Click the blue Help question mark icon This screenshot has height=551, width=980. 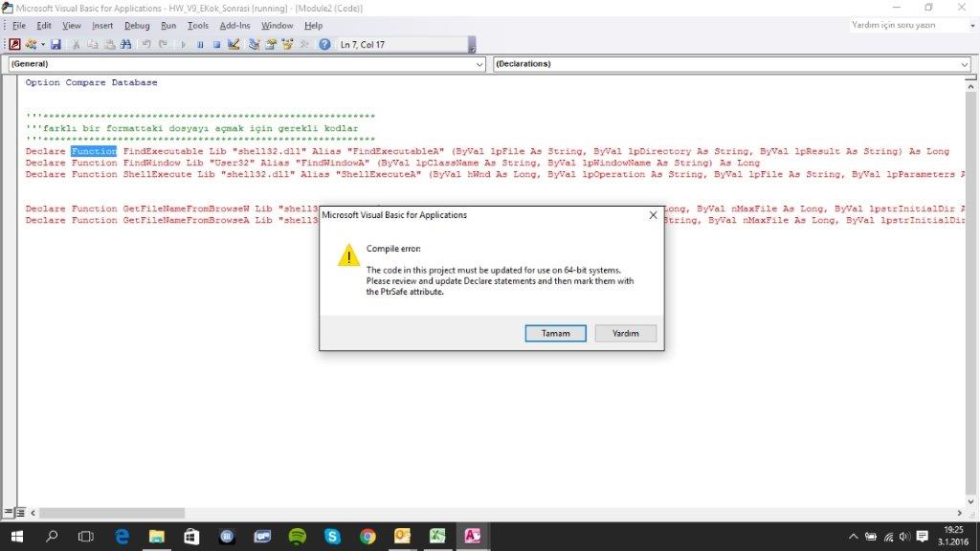[324, 45]
